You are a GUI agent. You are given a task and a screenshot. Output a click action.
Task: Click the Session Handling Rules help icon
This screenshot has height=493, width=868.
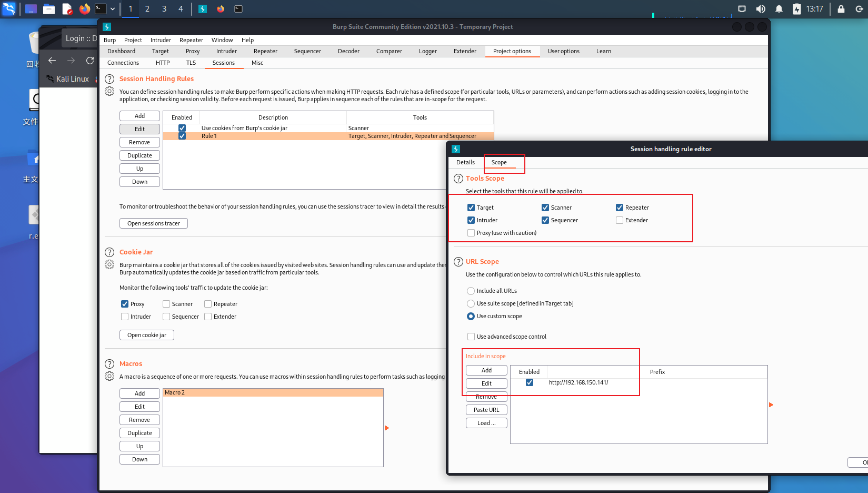(109, 79)
